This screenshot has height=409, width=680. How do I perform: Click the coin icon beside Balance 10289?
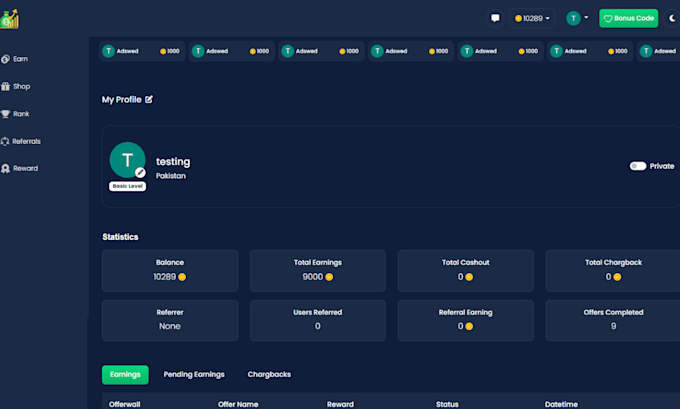[182, 277]
